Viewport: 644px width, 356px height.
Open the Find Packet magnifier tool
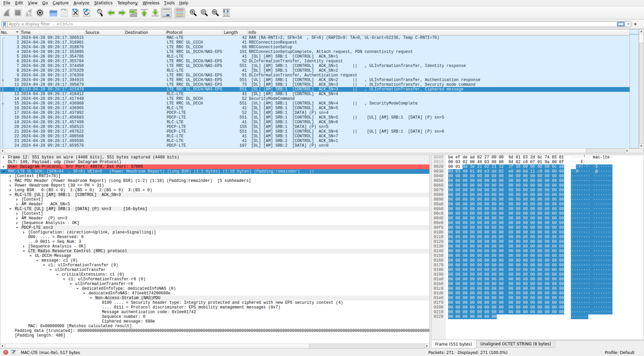pyautogui.click(x=100, y=13)
